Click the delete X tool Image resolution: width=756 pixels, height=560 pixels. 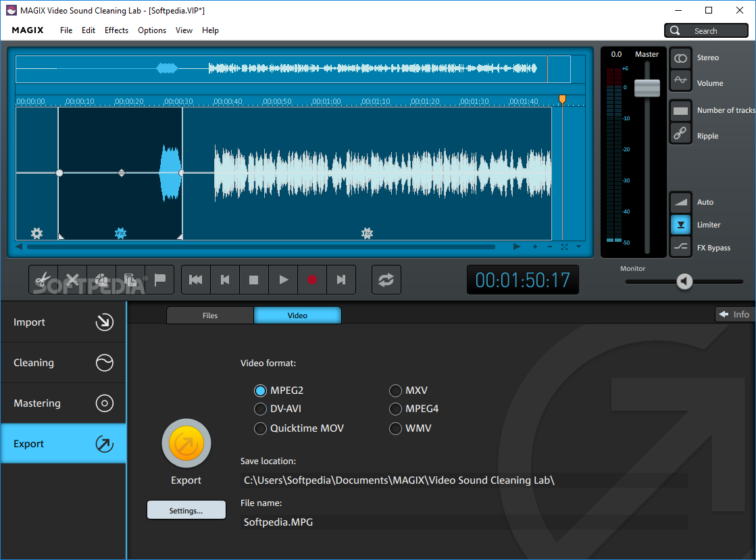(x=72, y=280)
